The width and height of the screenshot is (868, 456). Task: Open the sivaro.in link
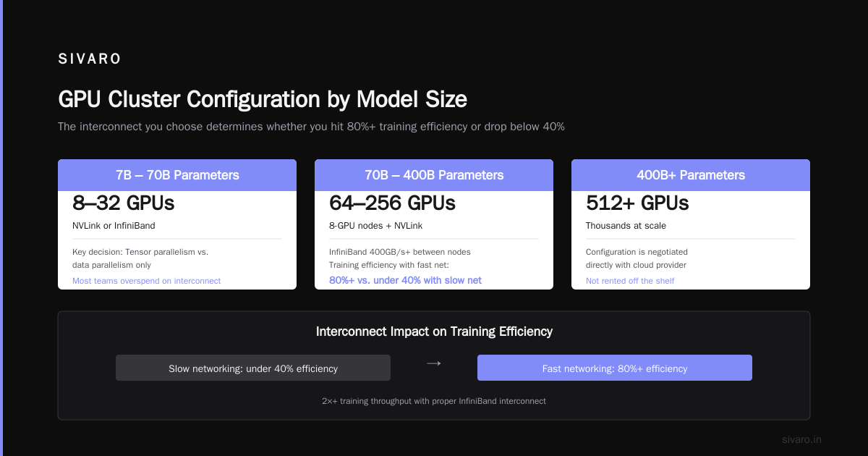point(802,439)
